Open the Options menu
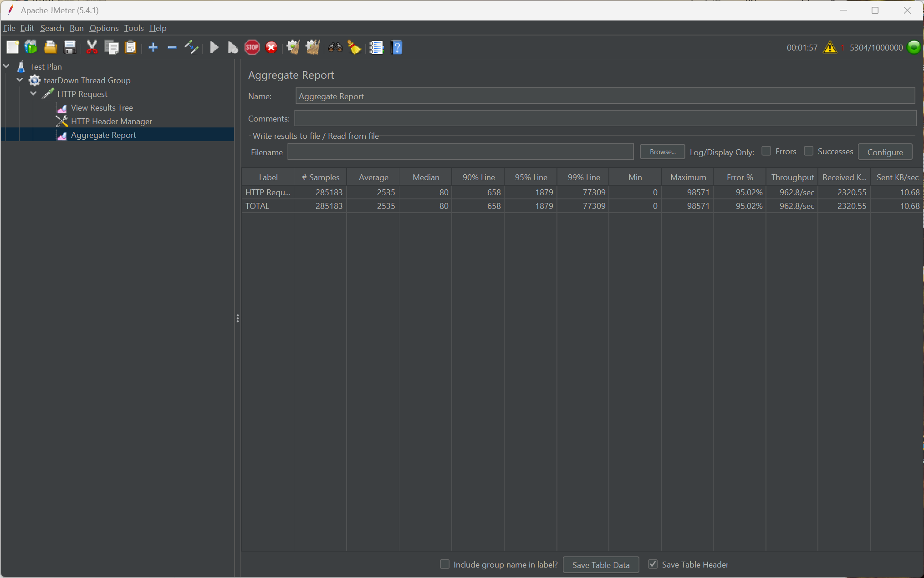 104,28
